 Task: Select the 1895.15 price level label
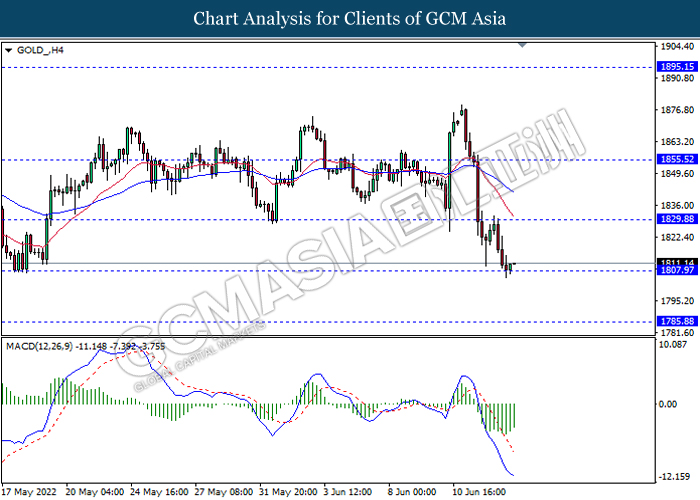point(677,67)
